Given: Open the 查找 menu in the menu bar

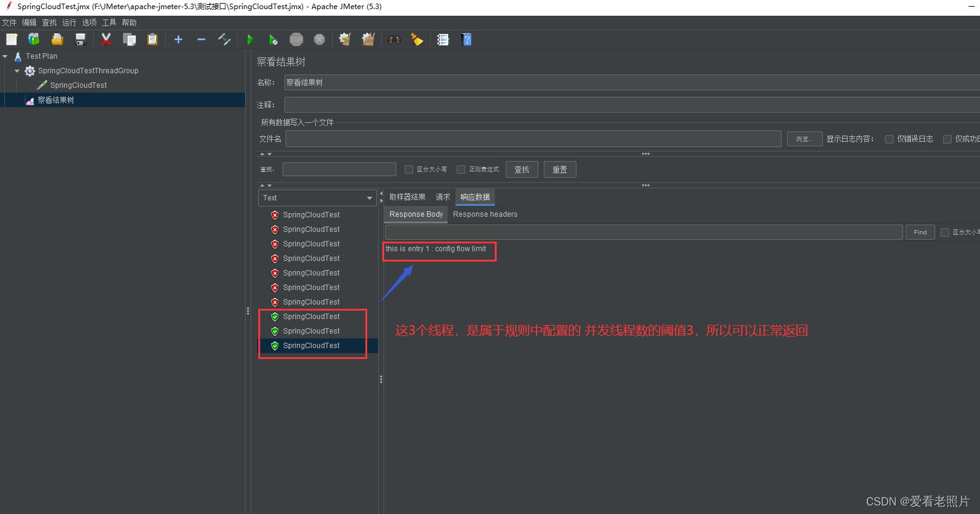Looking at the screenshot, I should point(50,22).
